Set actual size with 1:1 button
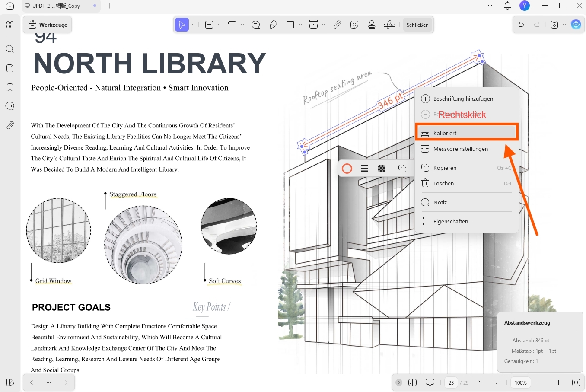This screenshot has width=586, height=392. click(x=576, y=382)
